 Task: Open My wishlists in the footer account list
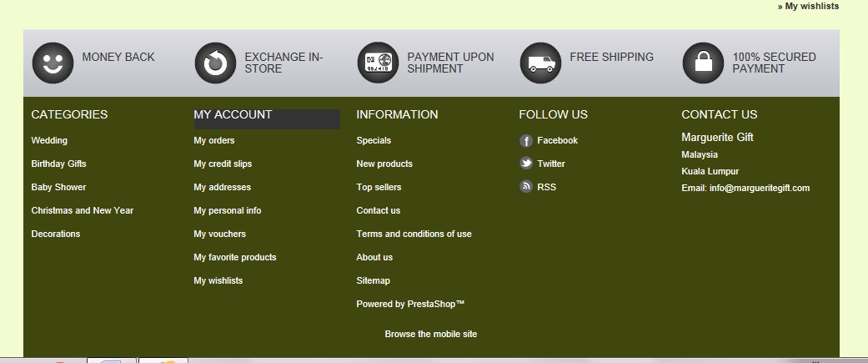pyautogui.click(x=218, y=280)
